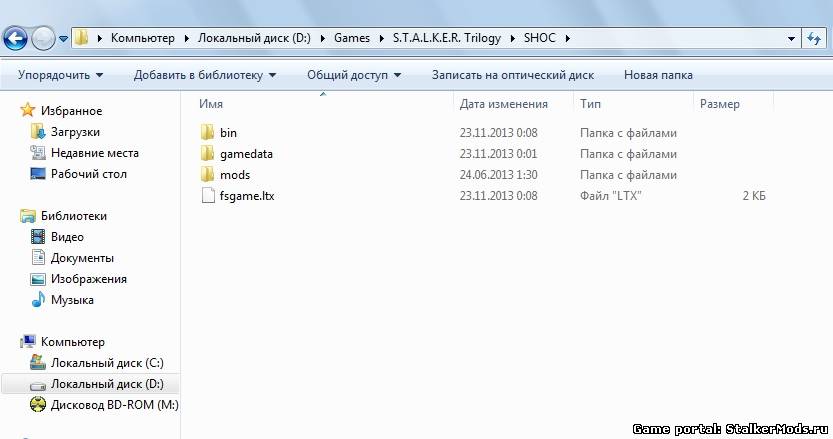Jump to Games breadcrumb segment
This screenshot has height=439, width=833.
point(352,38)
